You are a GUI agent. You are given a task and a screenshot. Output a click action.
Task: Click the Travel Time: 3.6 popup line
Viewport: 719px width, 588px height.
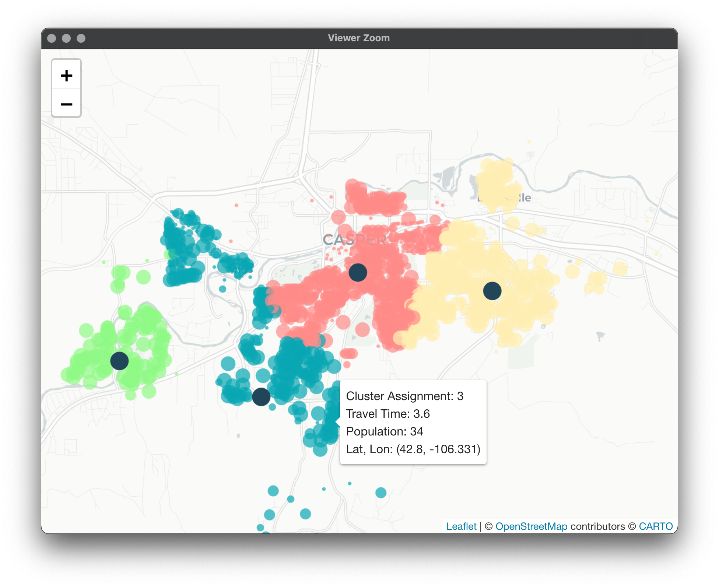[x=388, y=414]
